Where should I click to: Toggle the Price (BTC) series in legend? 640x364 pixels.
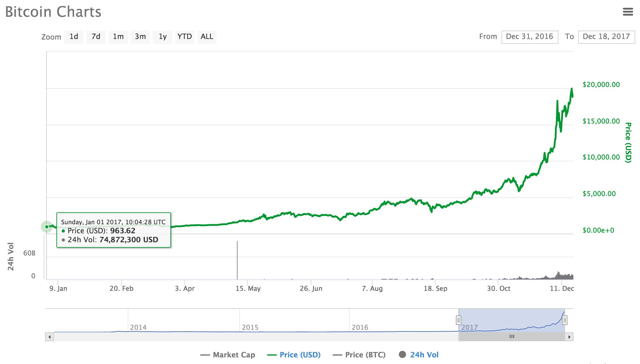click(x=359, y=355)
